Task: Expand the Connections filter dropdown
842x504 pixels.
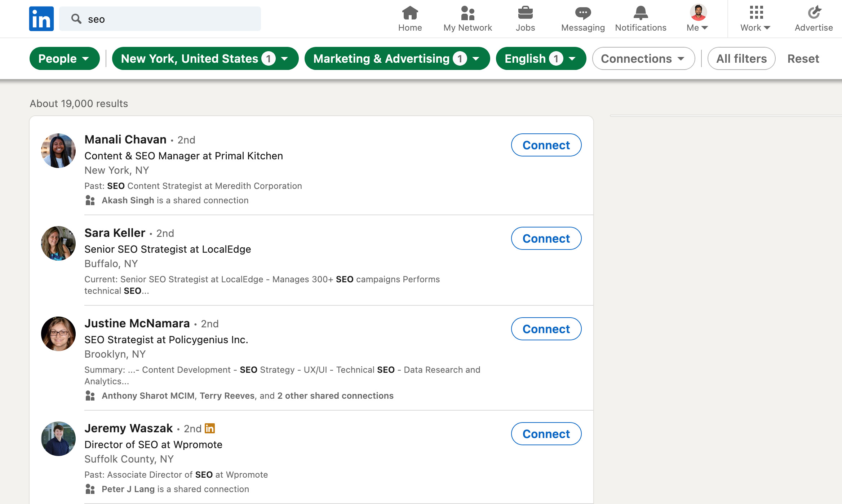Action: pos(643,58)
